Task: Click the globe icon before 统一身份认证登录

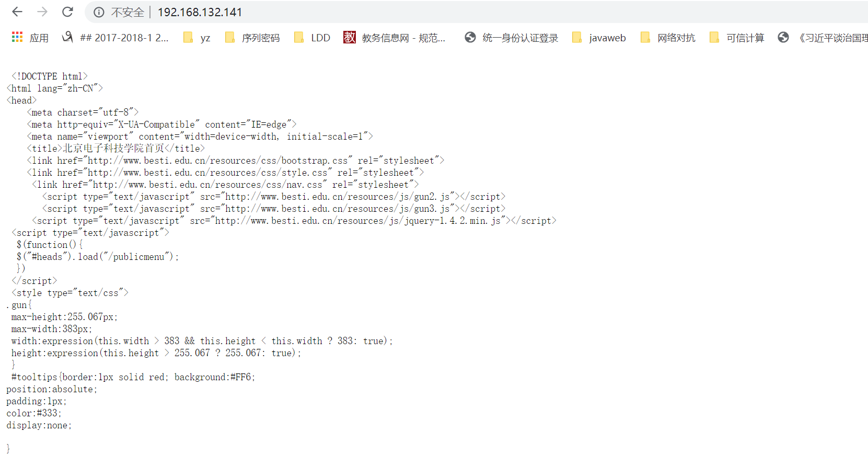Action: pyautogui.click(x=470, y=38)
